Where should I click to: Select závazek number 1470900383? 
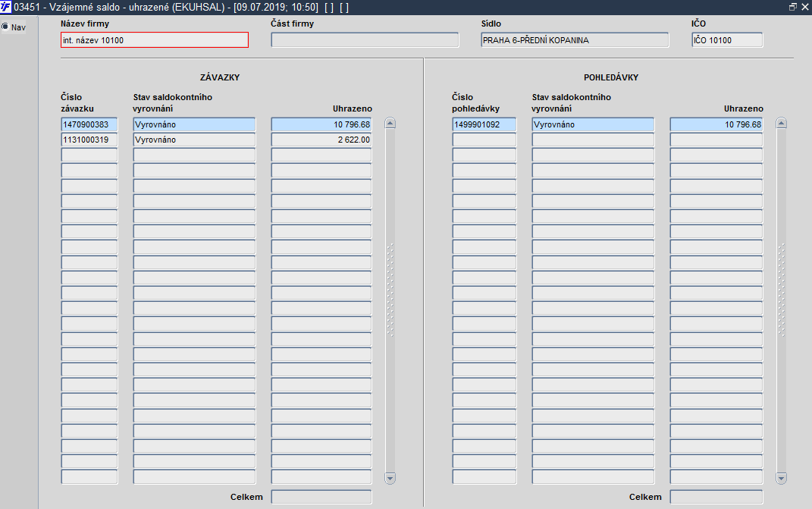(89, 124)
